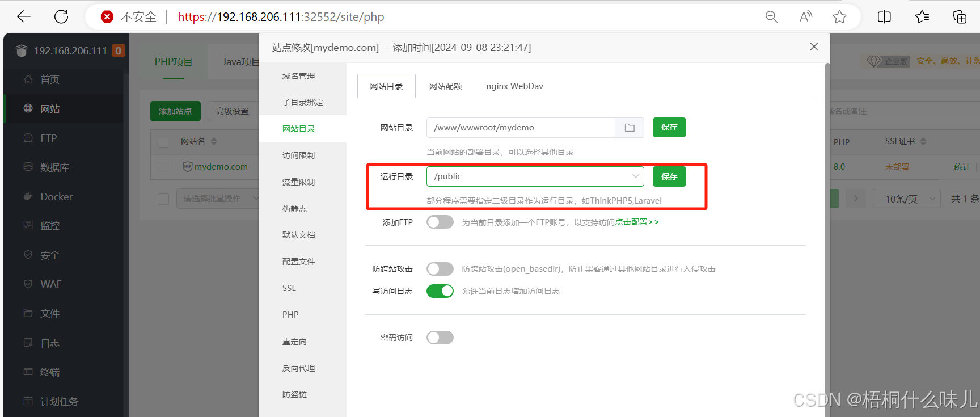The width and height of the screenshot is (980, 417).
Task: Open the favorites list icon
Action: 922,17
